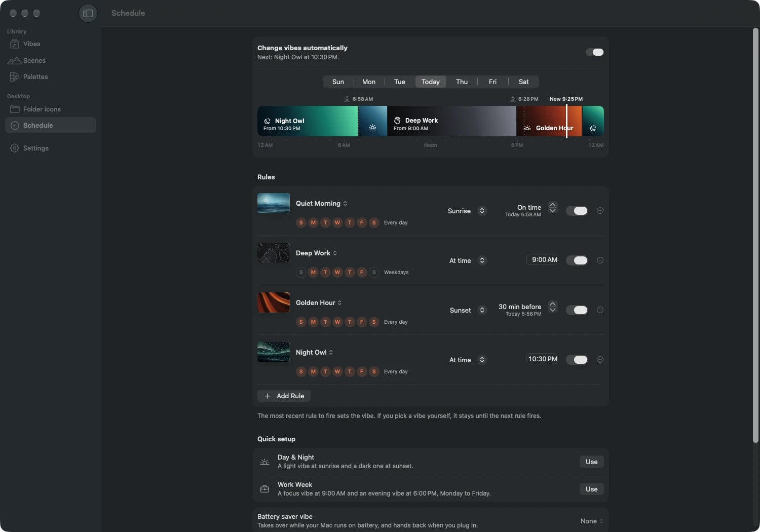Toggle the sidebar visibility icon

88,13
